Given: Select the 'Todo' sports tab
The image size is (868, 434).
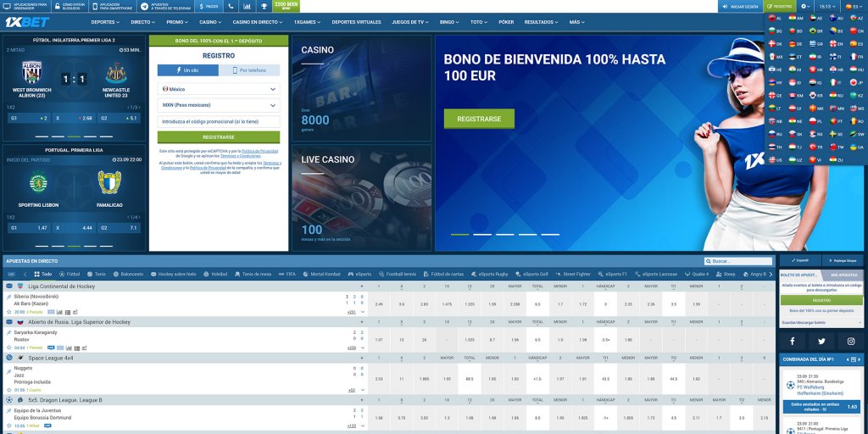Looking at the screenshot, I should click(43, 274).
